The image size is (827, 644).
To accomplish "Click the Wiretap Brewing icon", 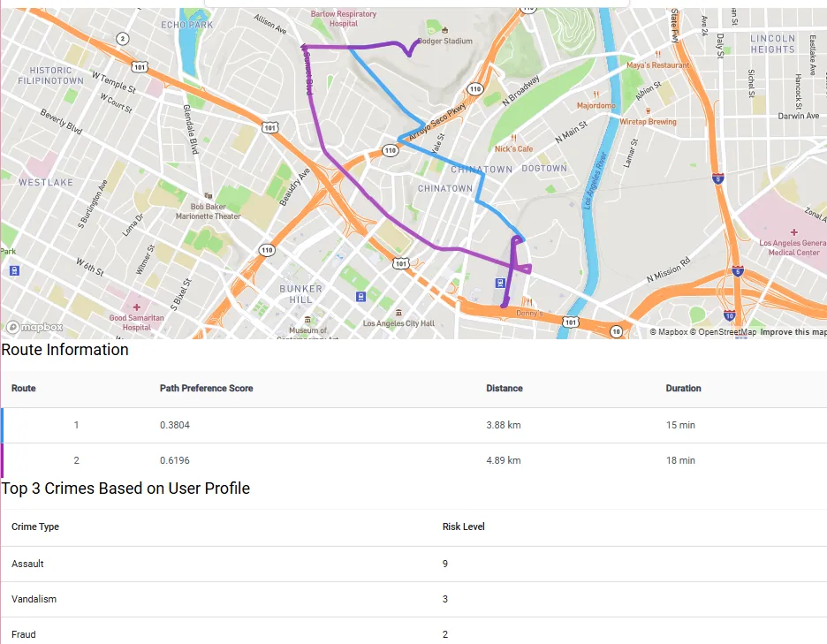I will [x=648, y=110].
